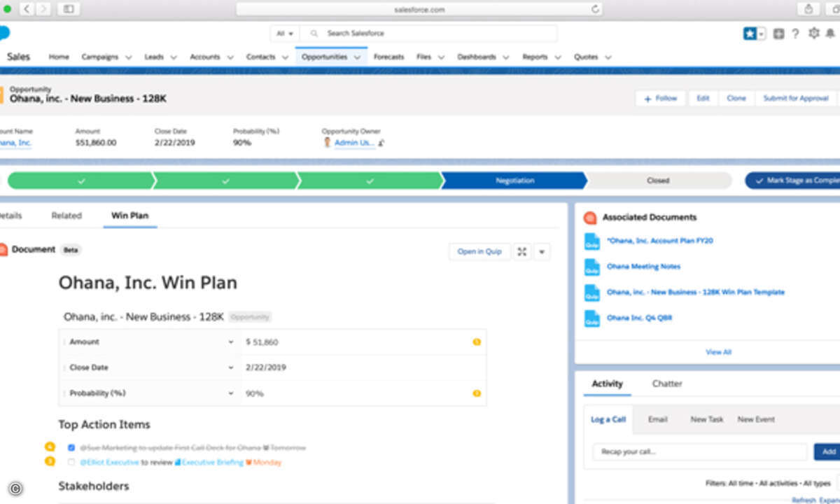
Task: Expand the Reports tab chevron
Action: pyautogui.click(x=558, y=57)
